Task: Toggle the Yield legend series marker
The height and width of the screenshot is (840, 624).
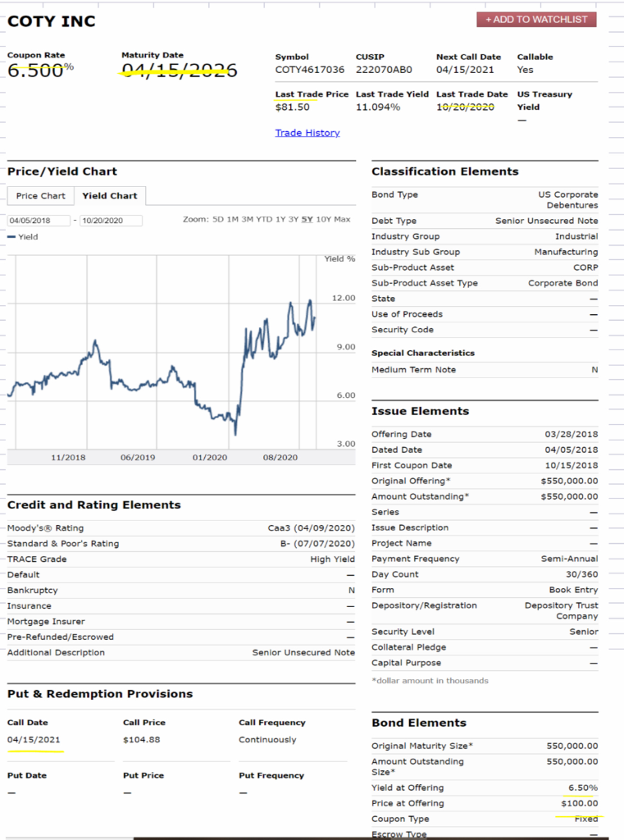Action: [11, 237]
